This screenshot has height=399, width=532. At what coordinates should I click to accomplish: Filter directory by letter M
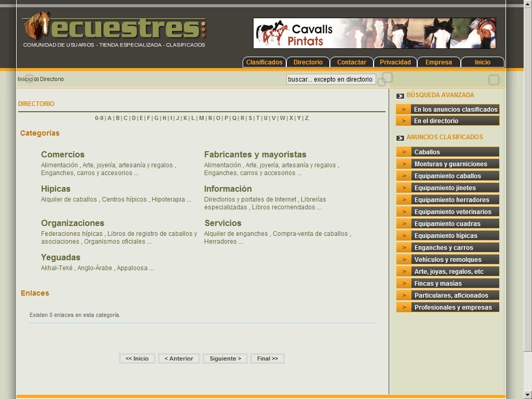[x=202, y=118]
